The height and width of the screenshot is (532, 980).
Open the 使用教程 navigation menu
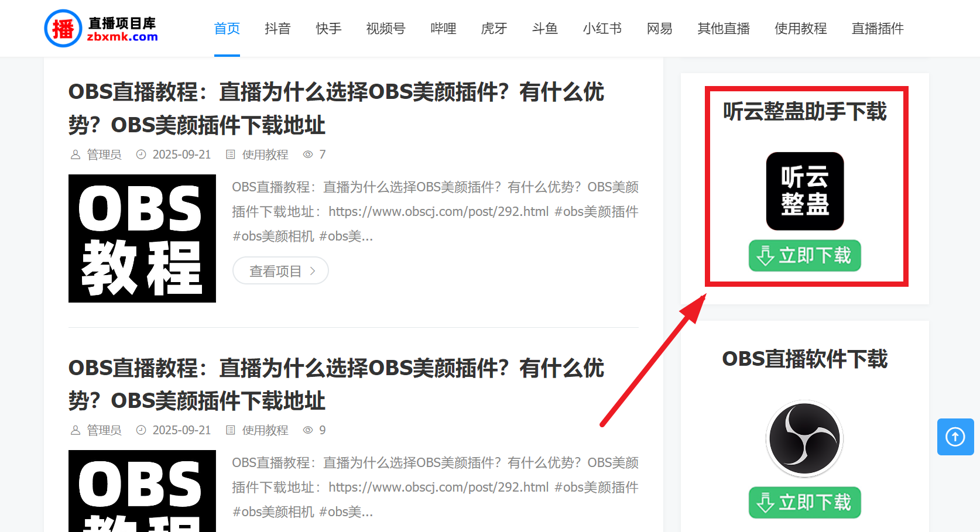800,28
